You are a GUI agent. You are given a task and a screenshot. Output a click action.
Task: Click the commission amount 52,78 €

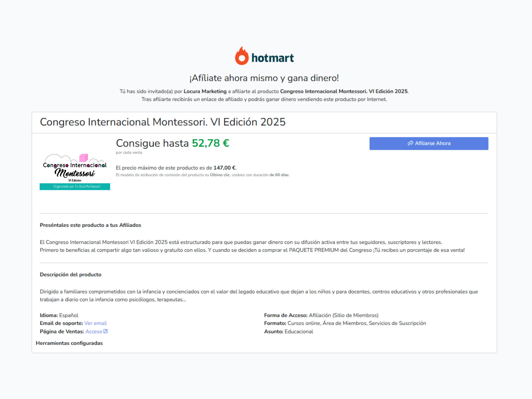click(x=210, y=143)
